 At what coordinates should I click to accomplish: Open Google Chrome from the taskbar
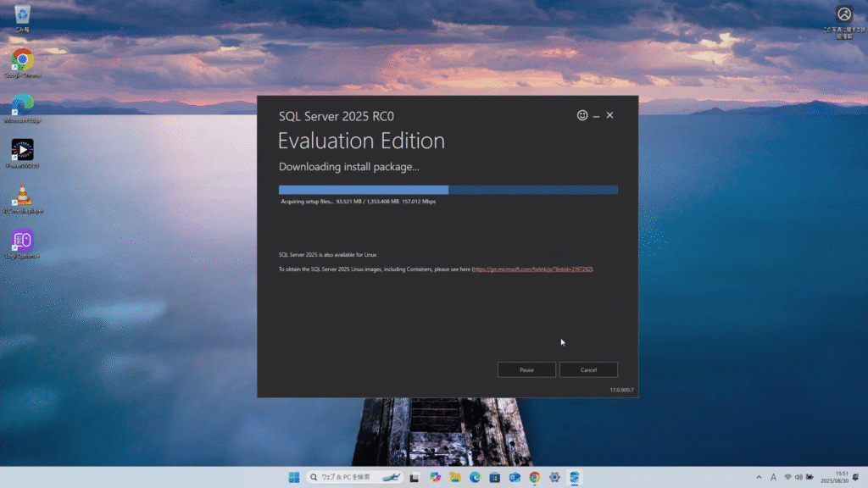click(x=535, y=477)
